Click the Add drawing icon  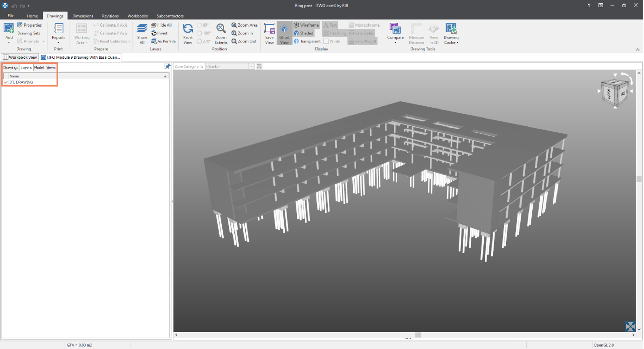9,28
